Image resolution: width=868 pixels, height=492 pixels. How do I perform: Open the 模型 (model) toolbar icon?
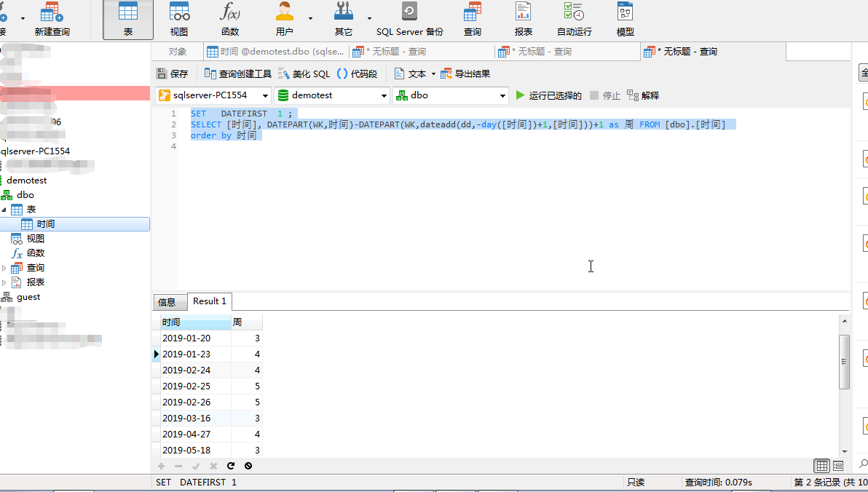[x=625, y=20]
